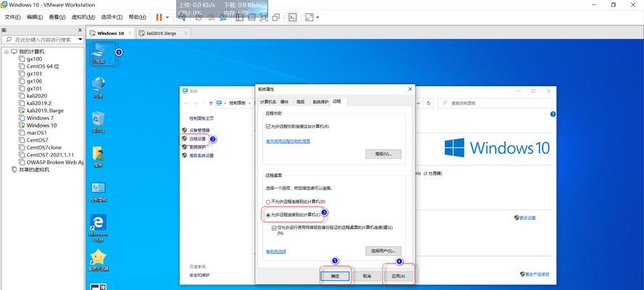Open the user folder desktop icon

(99, 157)
